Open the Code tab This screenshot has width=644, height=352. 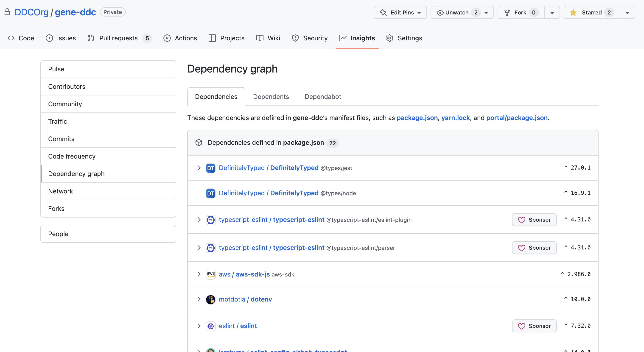coord(21,38)
